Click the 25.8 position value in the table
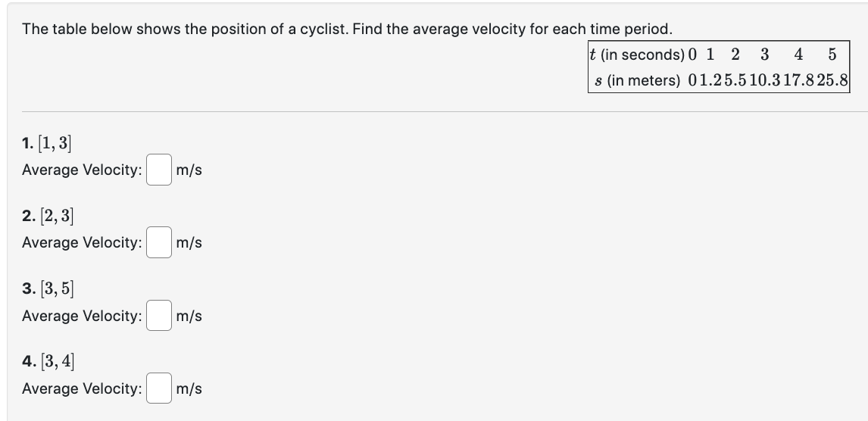This screenshot has height=421, width=868. point(832,81)
